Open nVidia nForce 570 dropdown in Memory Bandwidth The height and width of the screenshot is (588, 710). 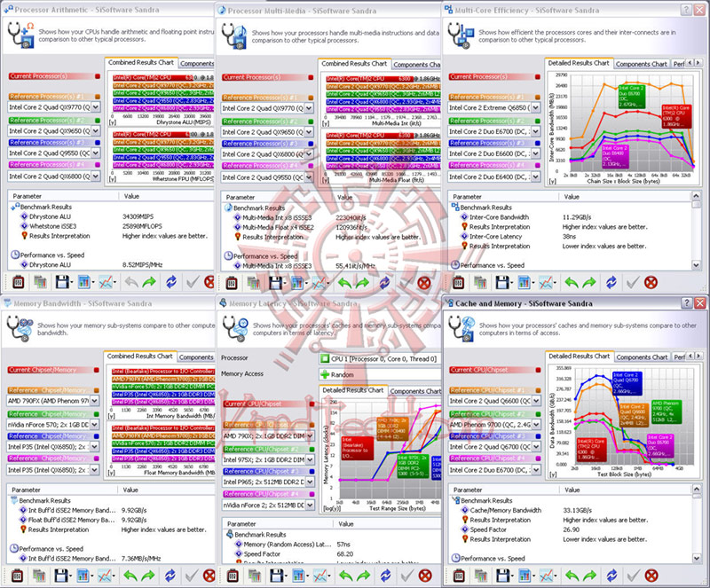94,424
